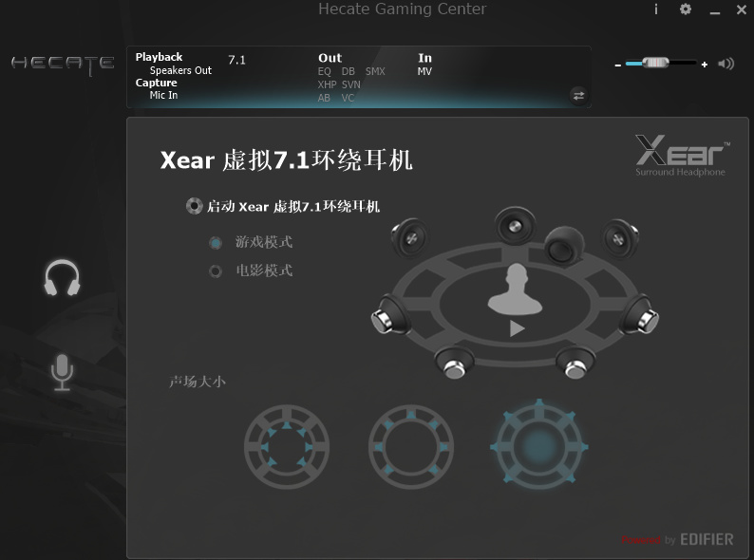754x560 pixels.
Task: Click the EQ output effect label
Action: (x=325, y=71)
